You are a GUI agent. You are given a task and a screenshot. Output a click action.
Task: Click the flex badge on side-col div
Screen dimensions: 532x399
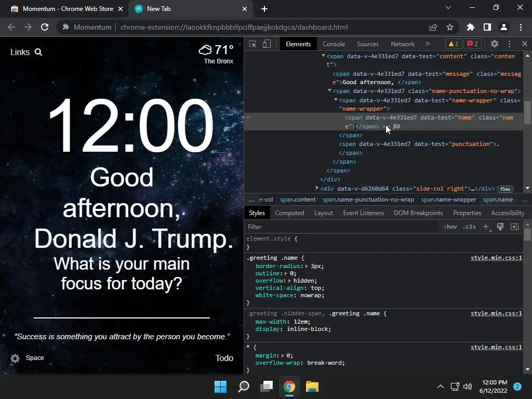(505, 189)
